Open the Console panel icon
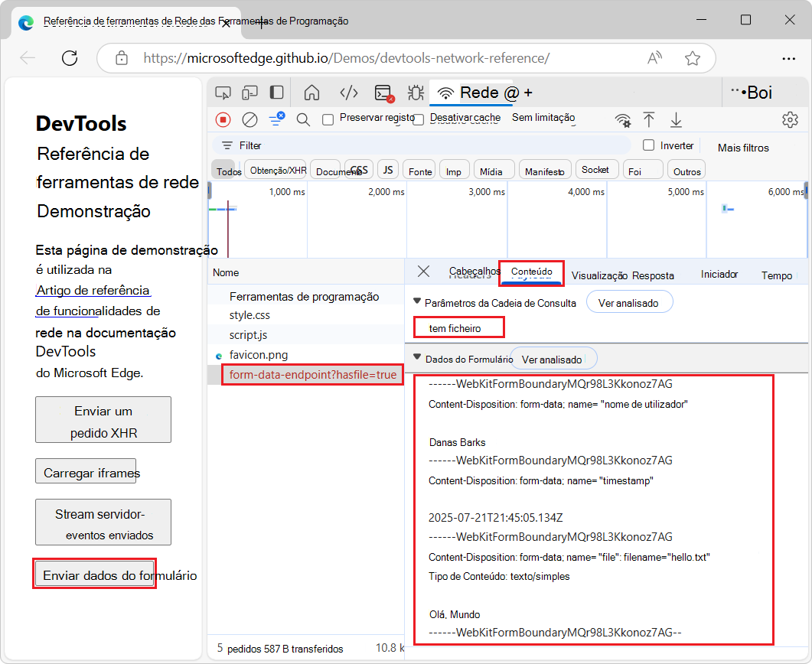The image size is (812, 664). (383, 93)
